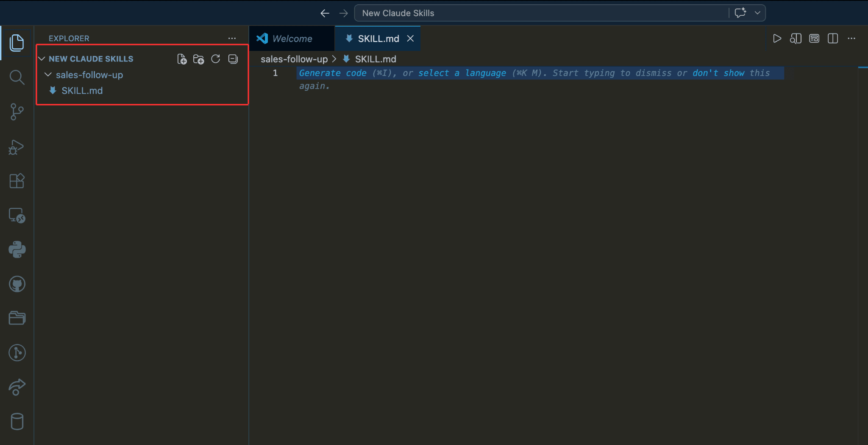Screen dimensions: 868x445
Task: Click the open changes editor icon
Action: pyautogui.click(x=814, y=39)
